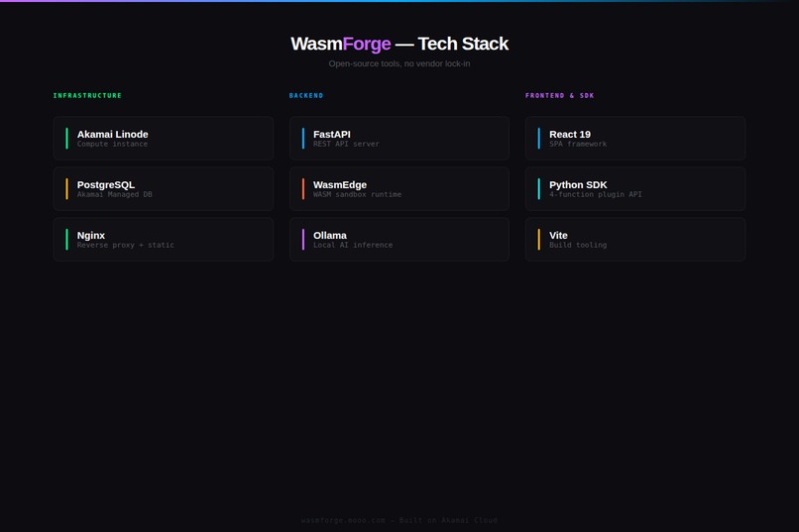Click the BACKEND column heading
This screenshot has height=532, width=799.
tap(306, 95)
